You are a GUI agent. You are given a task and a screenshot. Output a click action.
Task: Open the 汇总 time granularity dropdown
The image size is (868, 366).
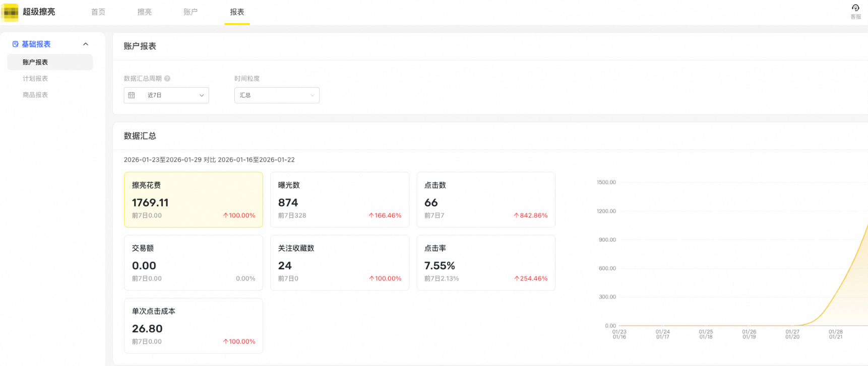tap(277, 95)
